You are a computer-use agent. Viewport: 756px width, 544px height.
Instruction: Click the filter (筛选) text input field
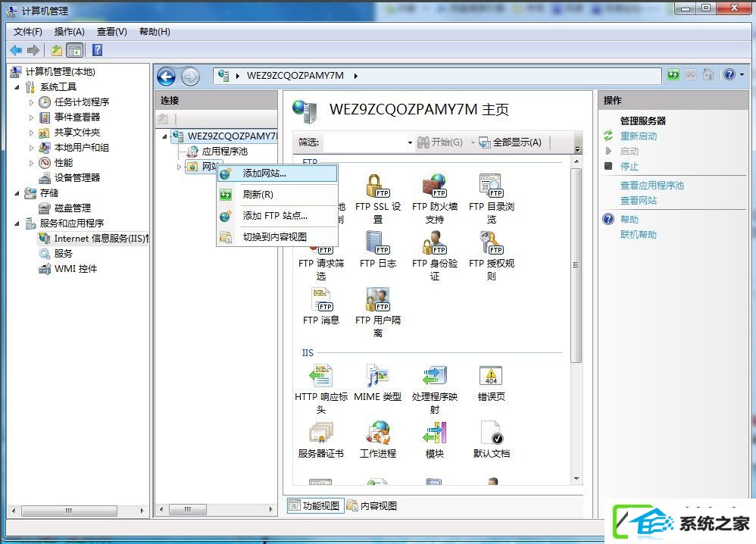pyautogui.click(x=364, y=142)
